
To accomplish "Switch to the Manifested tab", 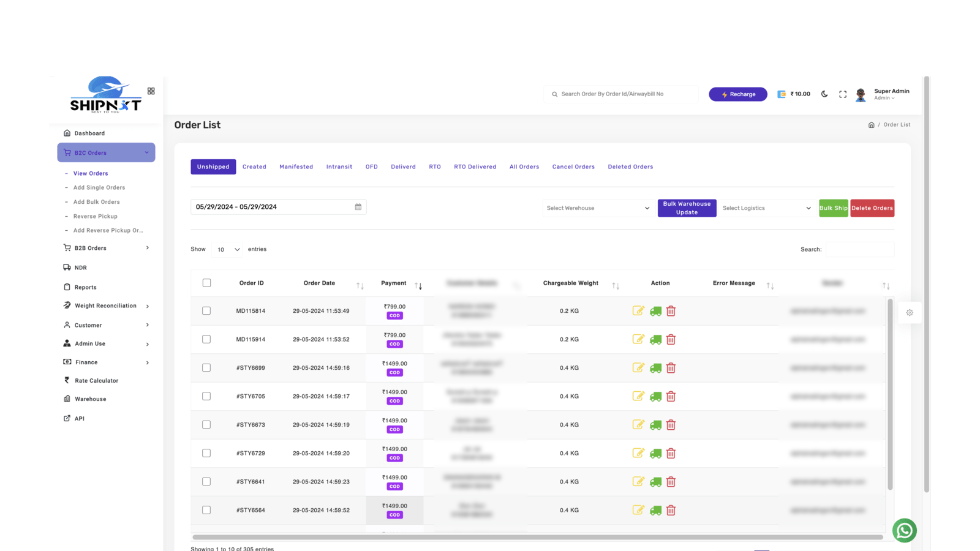I will pyautogui.click(x=296, y=167).
